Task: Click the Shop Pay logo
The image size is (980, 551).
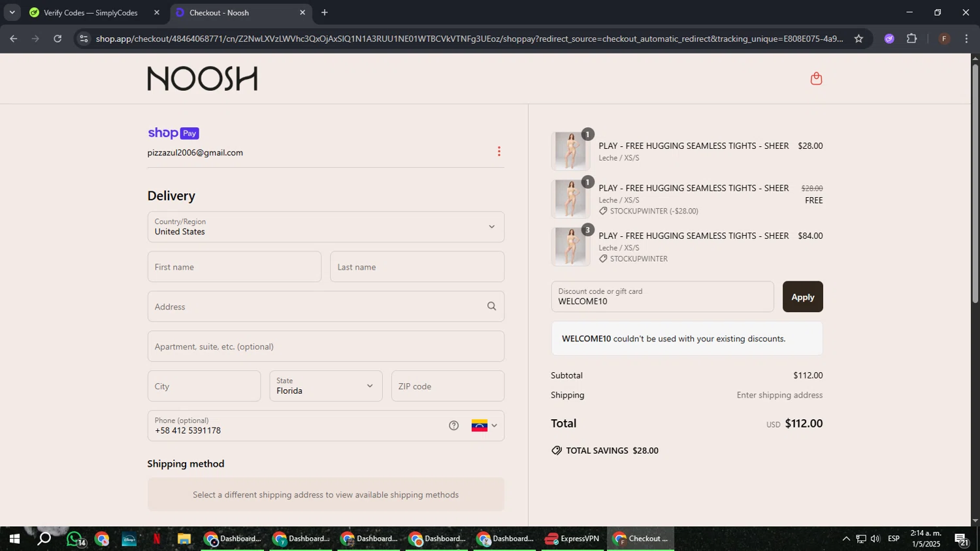Action: click(x=173, y=133)
